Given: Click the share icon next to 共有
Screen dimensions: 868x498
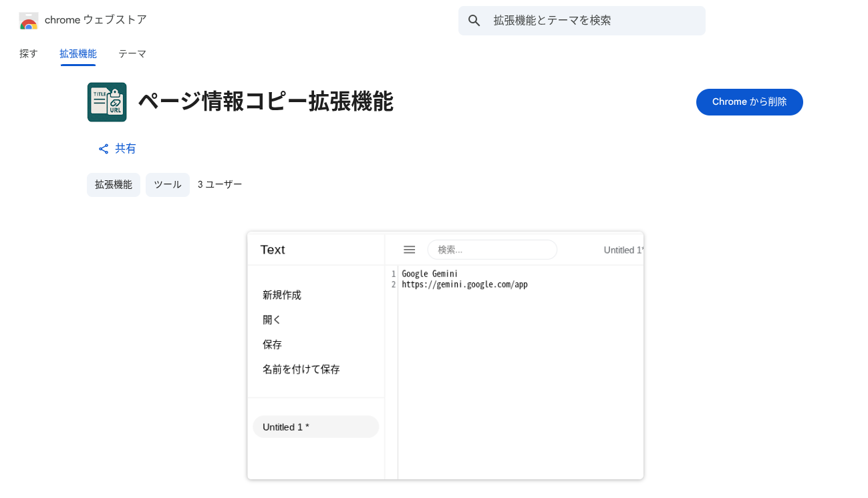Looking at the screenshot, I should click(x=104, y=149).
